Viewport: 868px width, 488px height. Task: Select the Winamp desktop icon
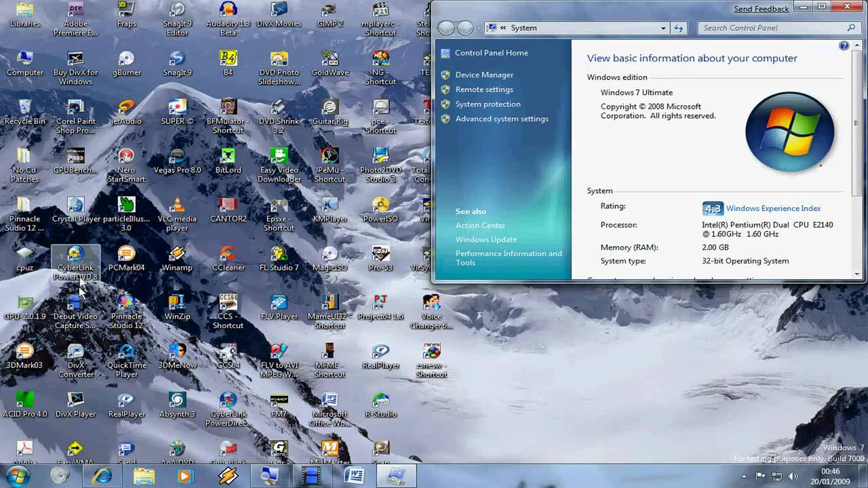tap(177, 259)
